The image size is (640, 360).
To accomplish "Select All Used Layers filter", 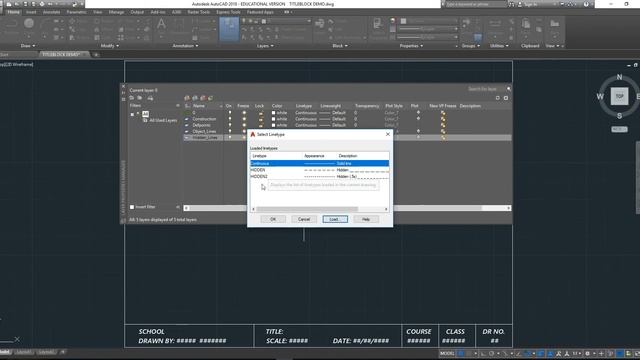I will (x=163, y=120).
